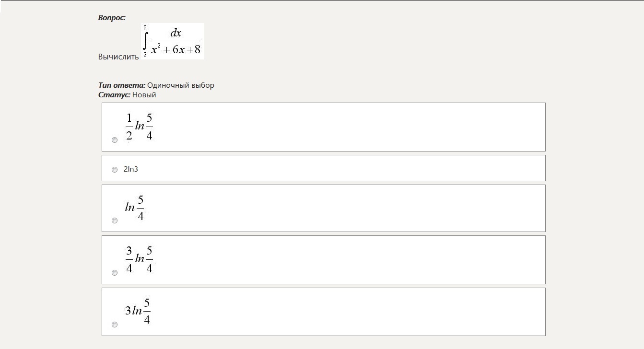The image size is (644, 349).
Task: Click the 'Новый' status value
Action: 144,95
